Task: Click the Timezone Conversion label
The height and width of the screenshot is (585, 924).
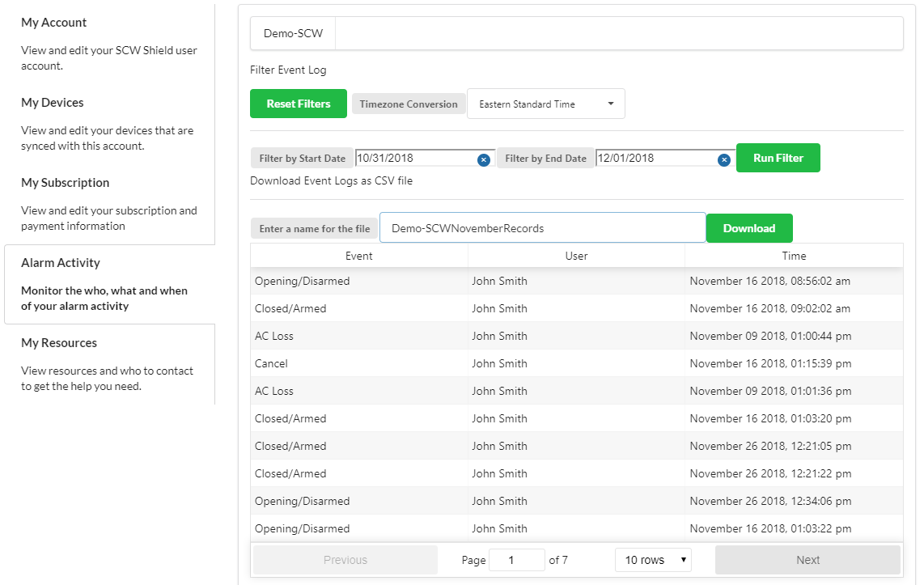Action: tap(409, 104)
